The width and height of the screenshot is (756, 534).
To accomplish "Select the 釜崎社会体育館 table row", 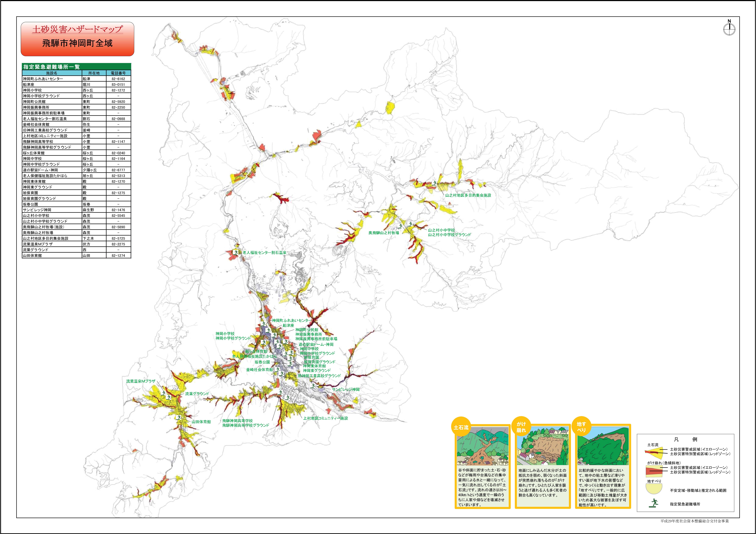I will (x=76, y=124).
